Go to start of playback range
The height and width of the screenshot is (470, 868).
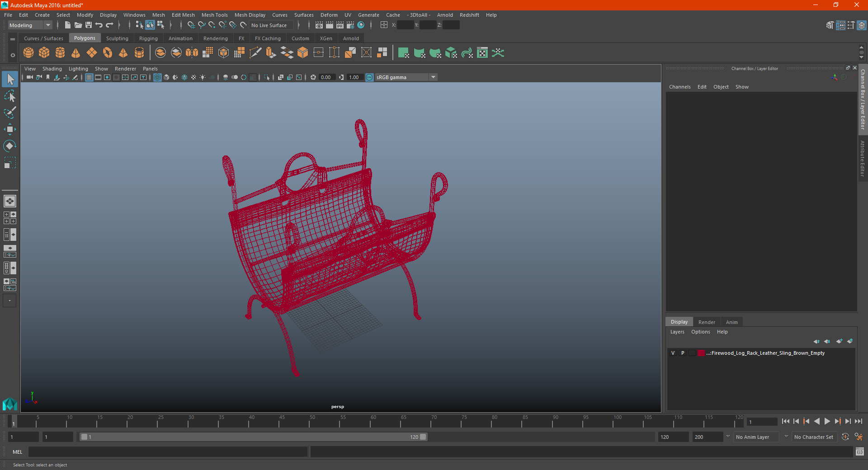coord(786,421)
